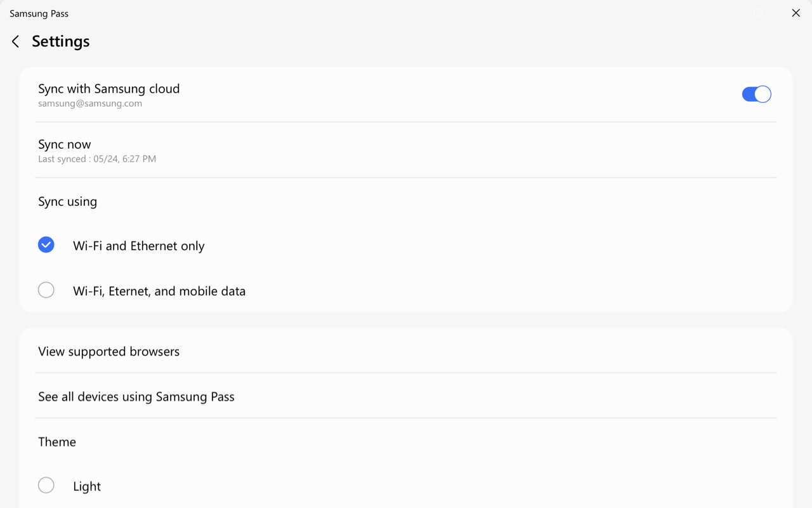Click the Last synced timestamp text
The image size is (812, 508).
click(97, 159)
